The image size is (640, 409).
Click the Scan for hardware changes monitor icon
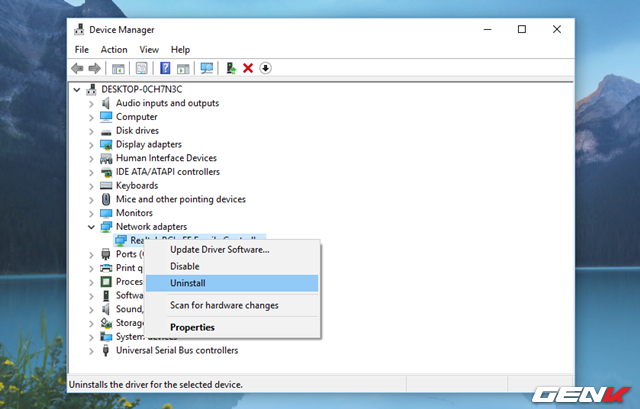pos(207,68)
